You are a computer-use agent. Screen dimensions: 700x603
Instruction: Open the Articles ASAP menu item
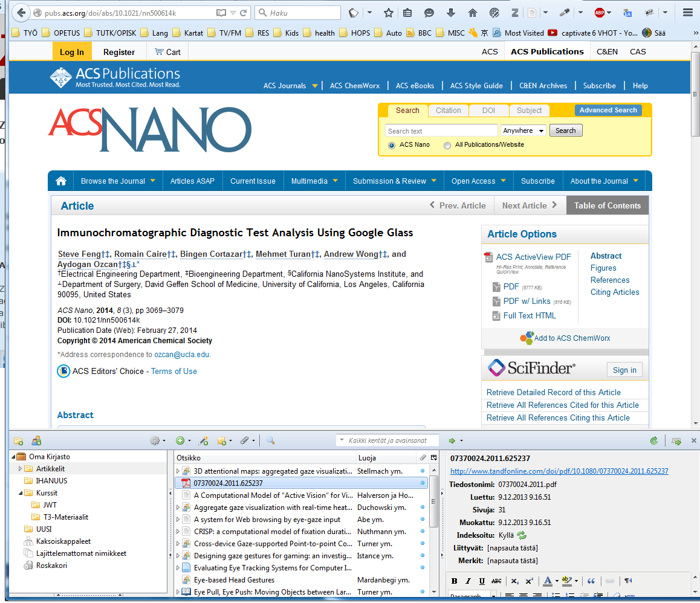coord(192,181)
